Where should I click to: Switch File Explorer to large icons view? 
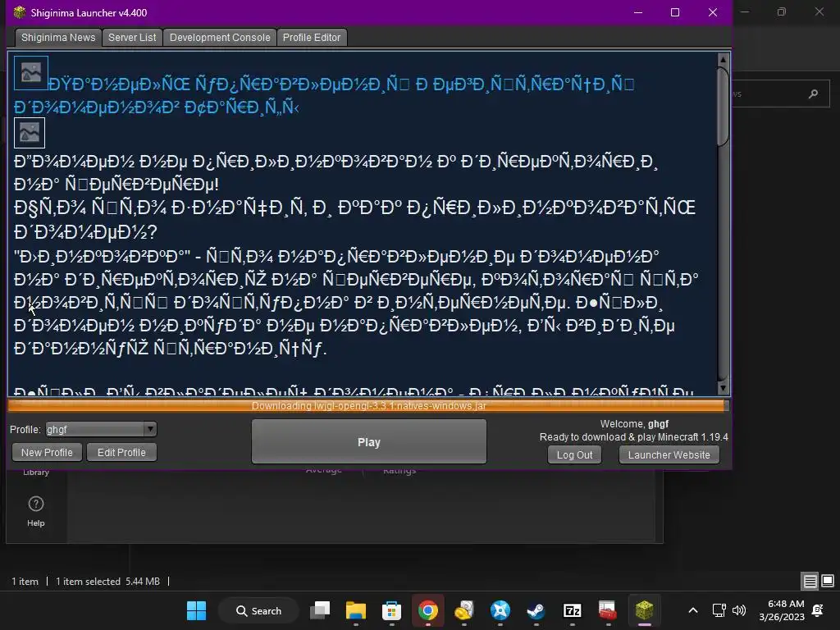click(x=828, y=581)
